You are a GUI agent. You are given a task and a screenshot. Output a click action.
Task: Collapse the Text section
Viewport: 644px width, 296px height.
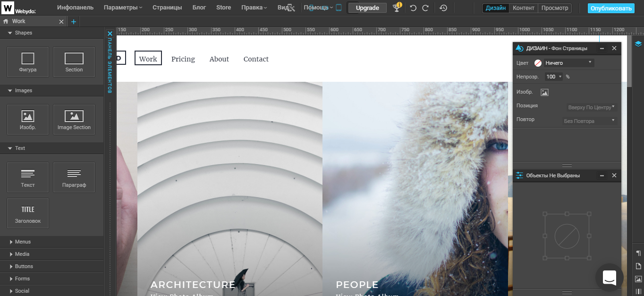52,148
